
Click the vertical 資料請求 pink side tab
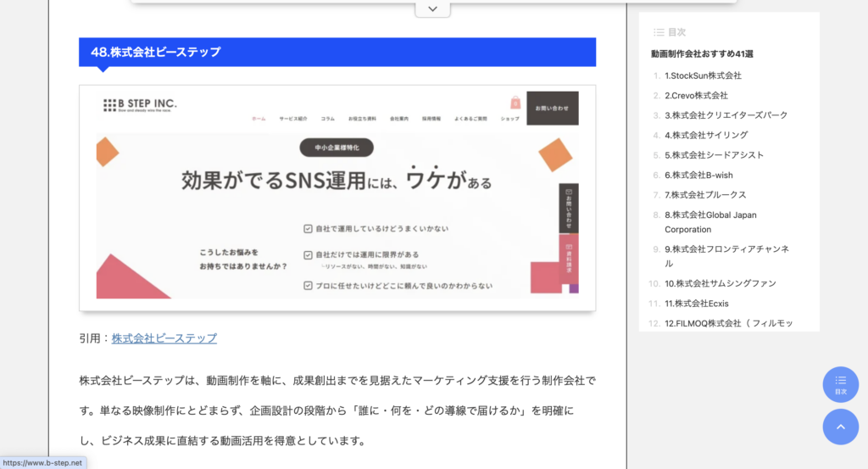click(x=569, y=260)
